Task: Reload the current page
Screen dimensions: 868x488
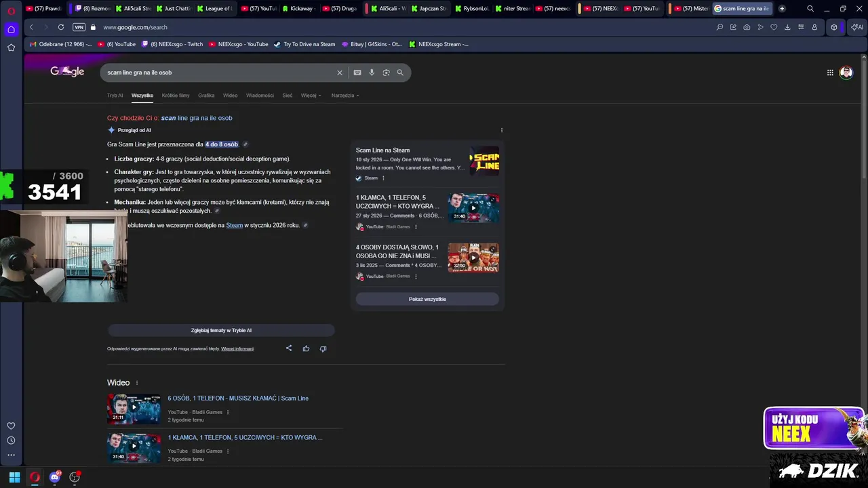Action: [61, 27]
